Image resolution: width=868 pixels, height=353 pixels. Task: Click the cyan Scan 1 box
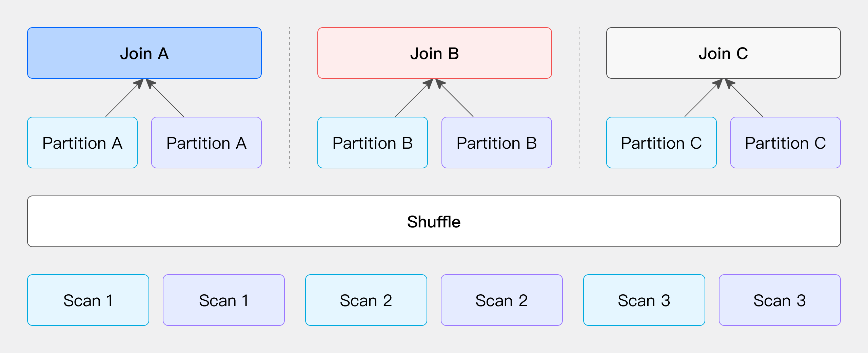pos(88,300)
